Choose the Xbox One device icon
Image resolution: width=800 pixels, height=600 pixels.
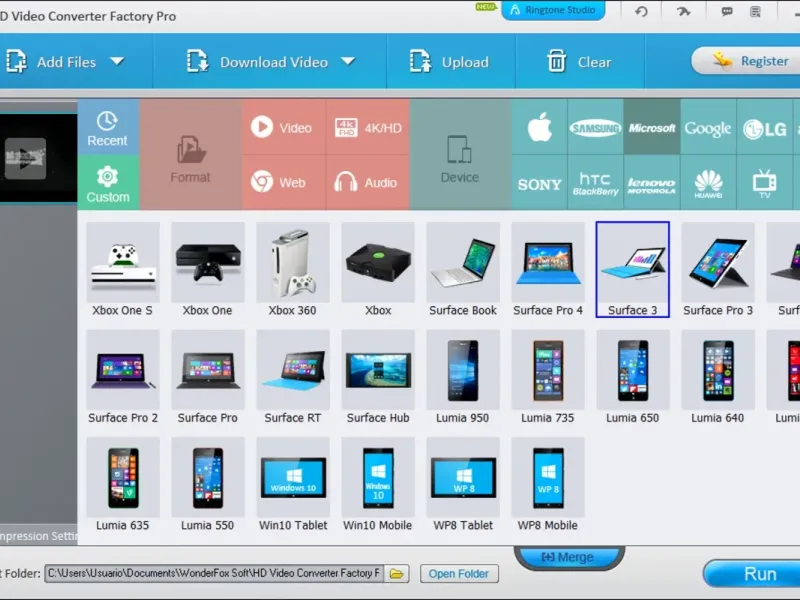(x=208, y=269)
